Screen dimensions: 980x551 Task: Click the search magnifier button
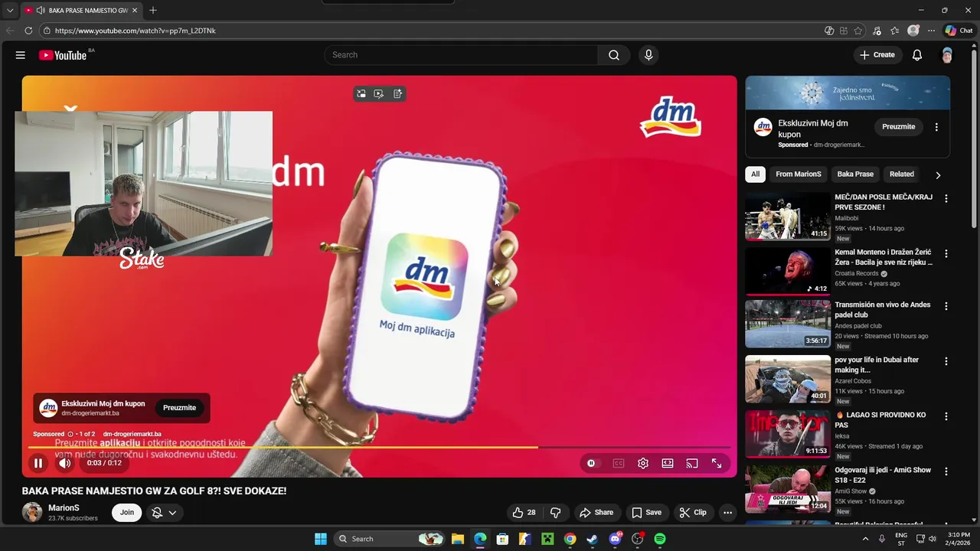(614, 55)
